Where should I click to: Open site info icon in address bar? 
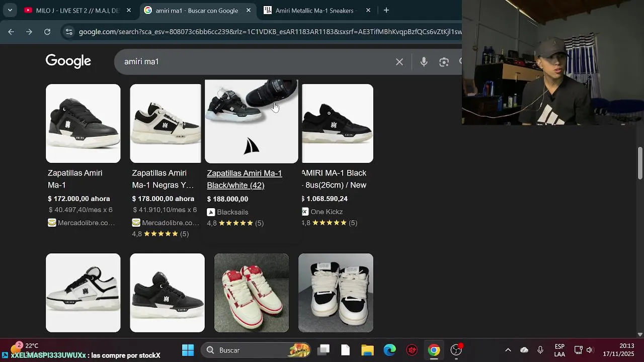69,32
